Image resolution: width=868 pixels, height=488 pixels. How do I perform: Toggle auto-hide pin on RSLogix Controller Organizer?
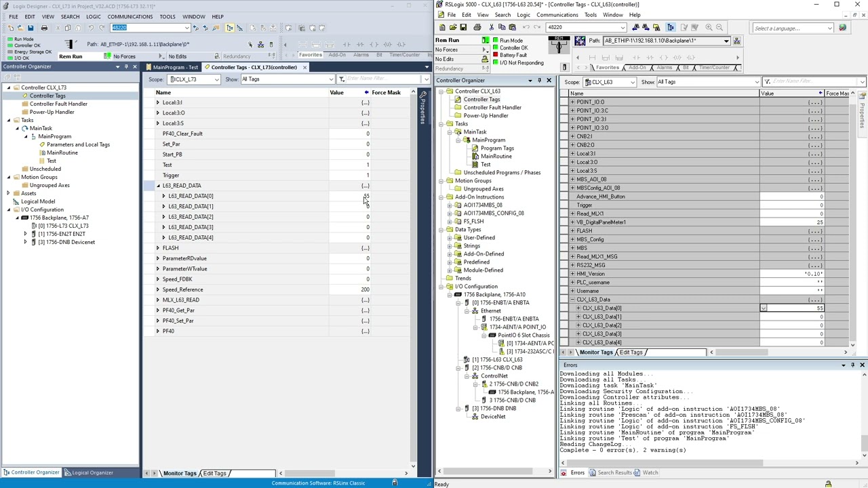click(539, 81)
